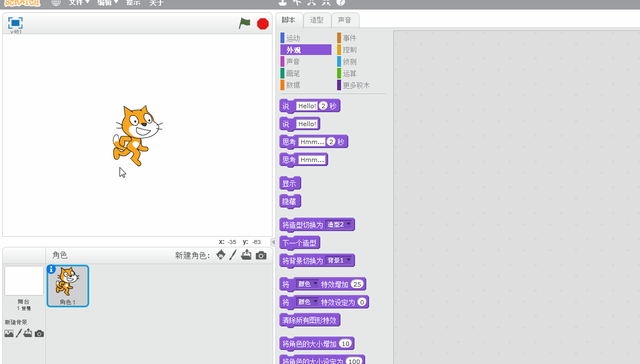Image resolution: width=640 pixels, height=364 pixels.
Task: Select the 角色1 sprite thumbnail
Action: 68,286
